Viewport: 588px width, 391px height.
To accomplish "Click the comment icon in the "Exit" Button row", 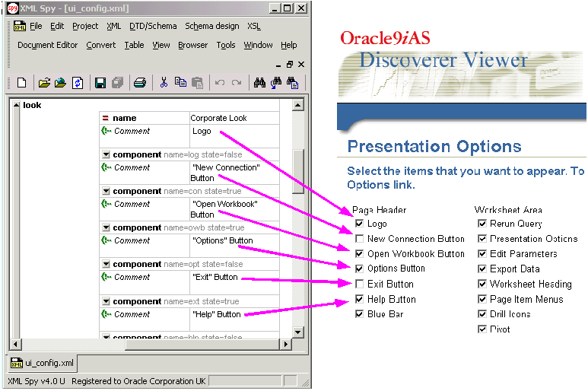I will click(x=106, y=277).
